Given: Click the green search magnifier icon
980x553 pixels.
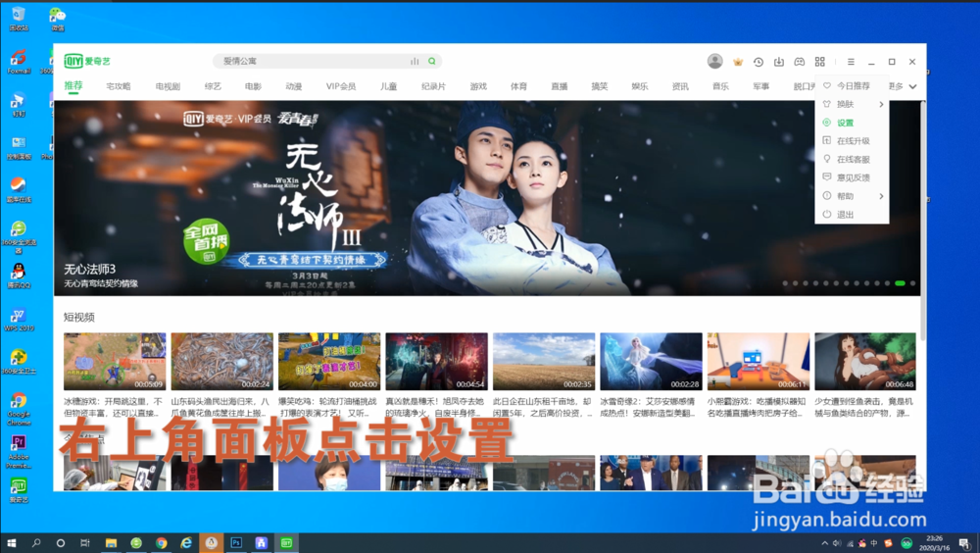Looking at the screenshot, I should (432, 61).
